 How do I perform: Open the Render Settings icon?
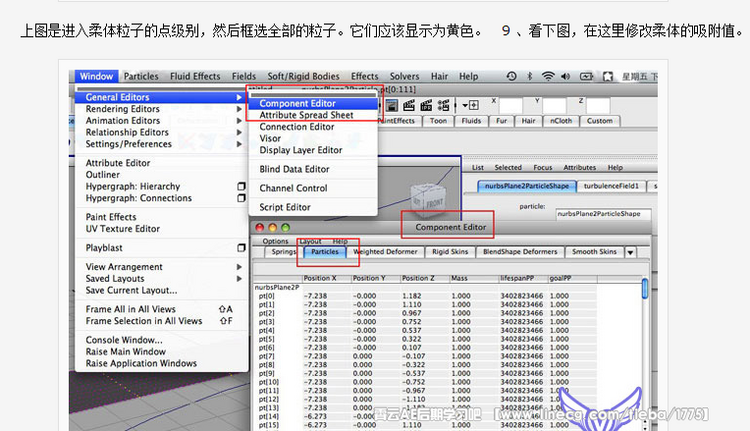443,105
